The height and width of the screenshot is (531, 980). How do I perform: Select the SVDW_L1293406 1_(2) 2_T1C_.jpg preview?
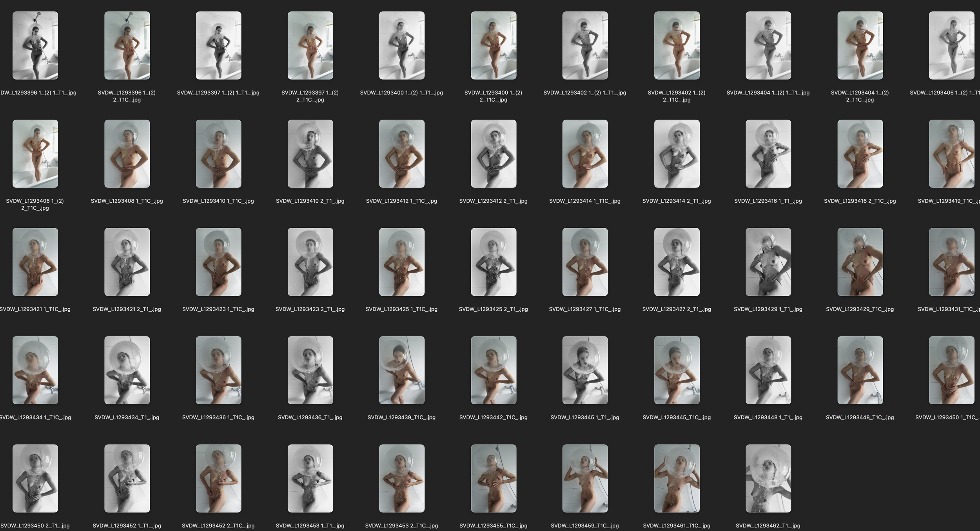[37, 153]
